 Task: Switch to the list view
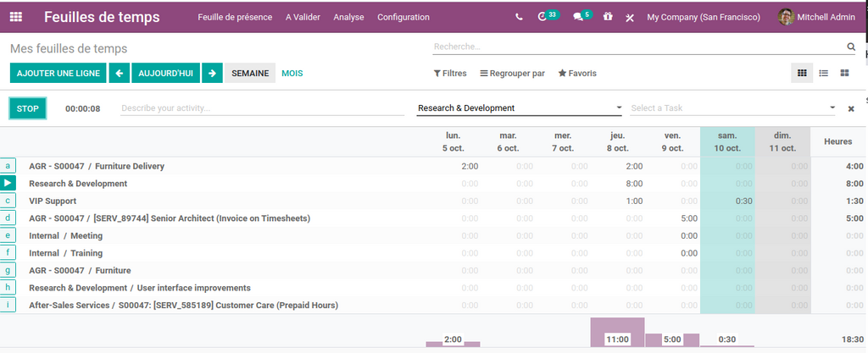[x=823, y=74]
